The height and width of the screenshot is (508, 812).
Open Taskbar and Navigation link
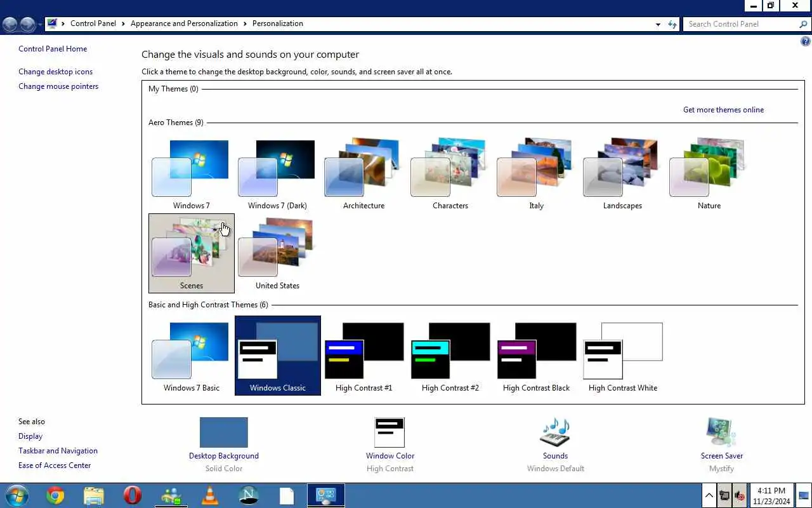pyautogui.click(x=58, y=451)
